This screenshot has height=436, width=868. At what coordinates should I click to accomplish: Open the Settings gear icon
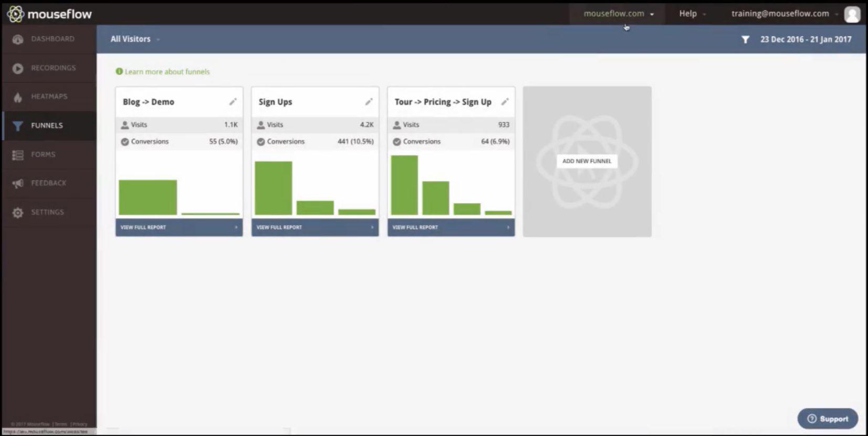[18, 213]
